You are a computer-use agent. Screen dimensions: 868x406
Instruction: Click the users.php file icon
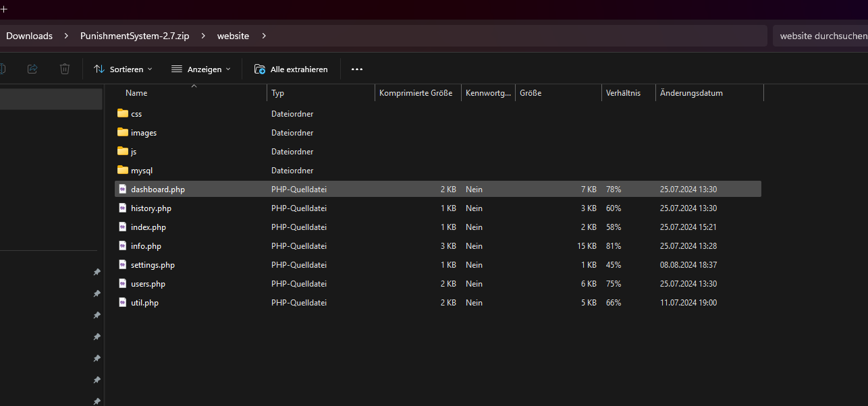pyautogui.click(x=122, y=283)
